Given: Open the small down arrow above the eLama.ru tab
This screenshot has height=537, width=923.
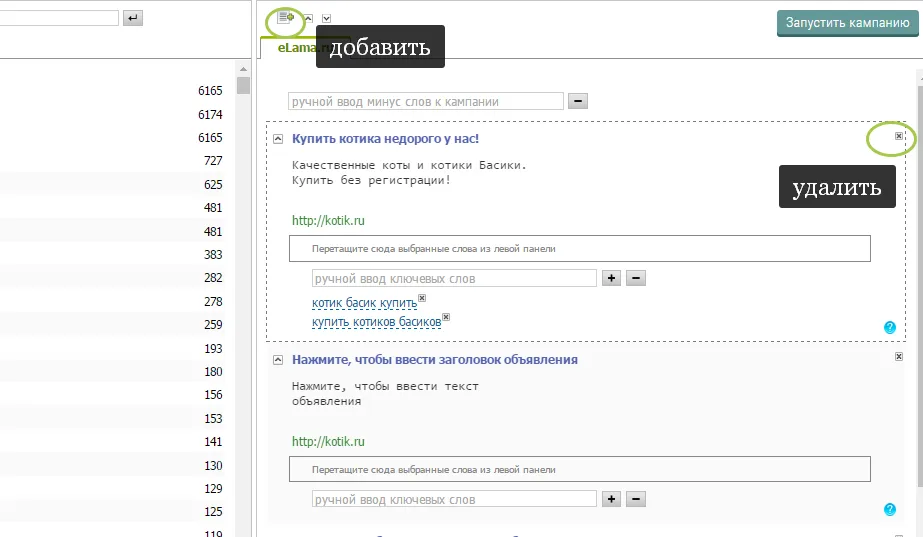Looking at the screenshot, I should click(x=326, y=18).
